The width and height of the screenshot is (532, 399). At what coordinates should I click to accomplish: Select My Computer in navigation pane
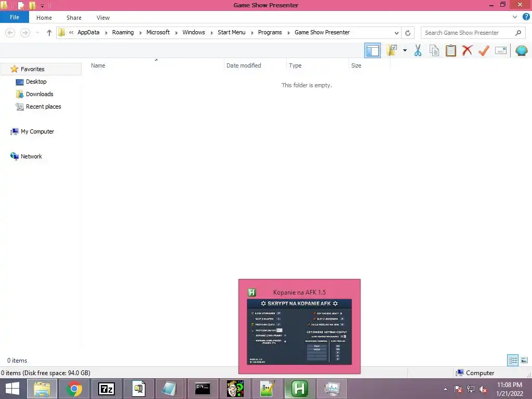coord(37,131)
